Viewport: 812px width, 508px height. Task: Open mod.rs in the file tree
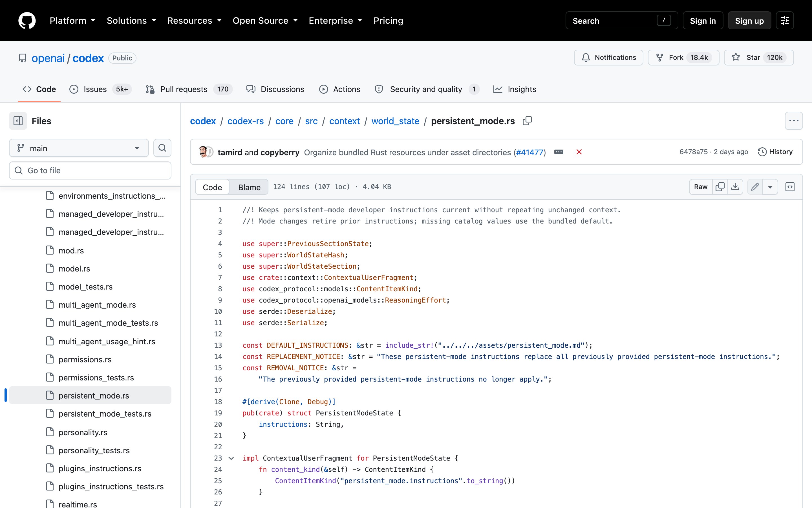90,251
